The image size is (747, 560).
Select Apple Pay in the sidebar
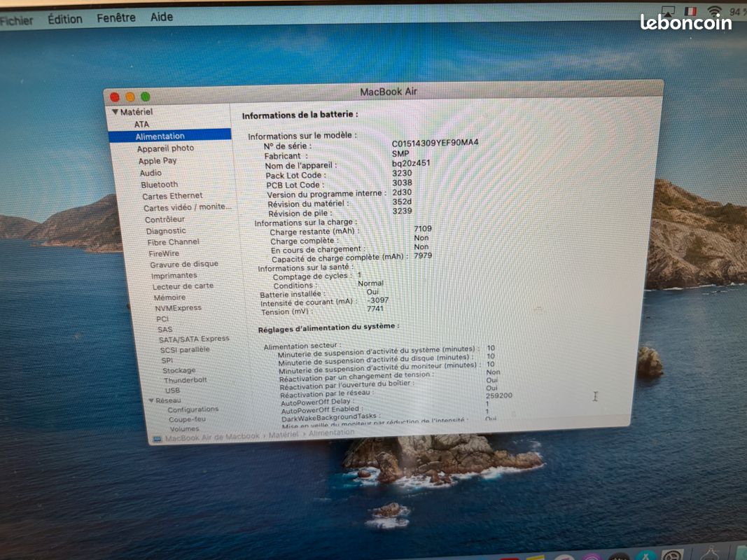[x=158, y=161]
